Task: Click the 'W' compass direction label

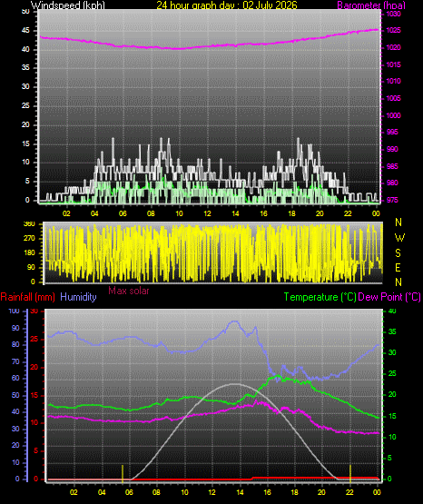Action: click(399, 238)
